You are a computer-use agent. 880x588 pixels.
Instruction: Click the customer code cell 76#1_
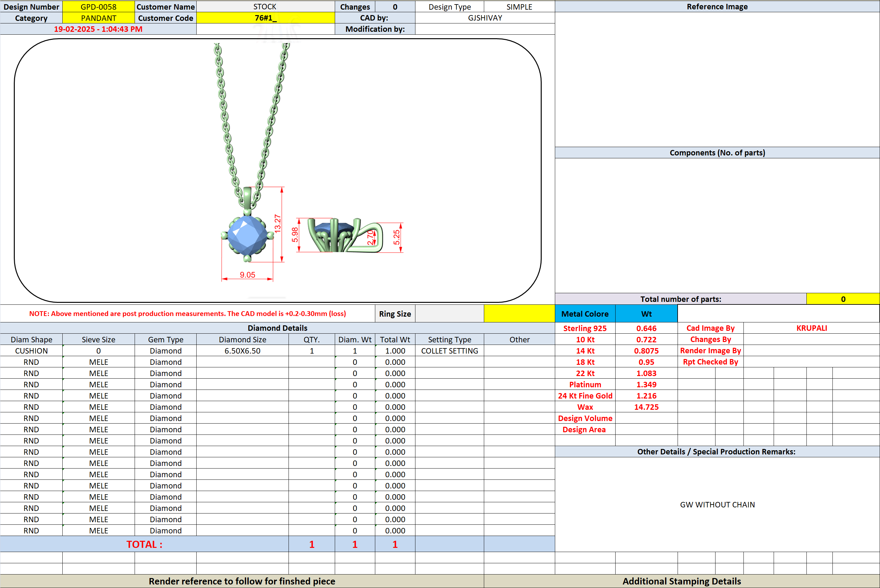265,18
